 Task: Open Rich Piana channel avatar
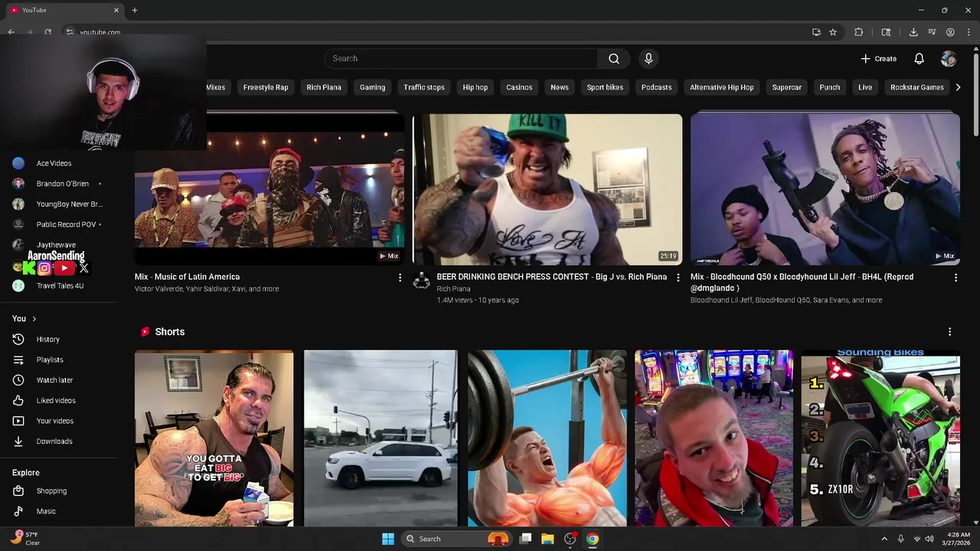421,281
